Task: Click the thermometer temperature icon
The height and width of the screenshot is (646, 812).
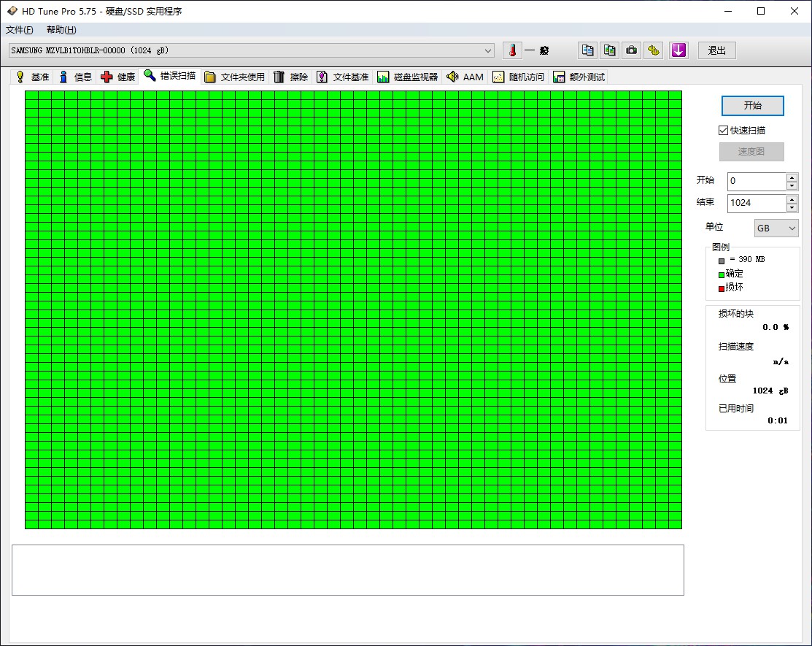Action: coord(512,50)
